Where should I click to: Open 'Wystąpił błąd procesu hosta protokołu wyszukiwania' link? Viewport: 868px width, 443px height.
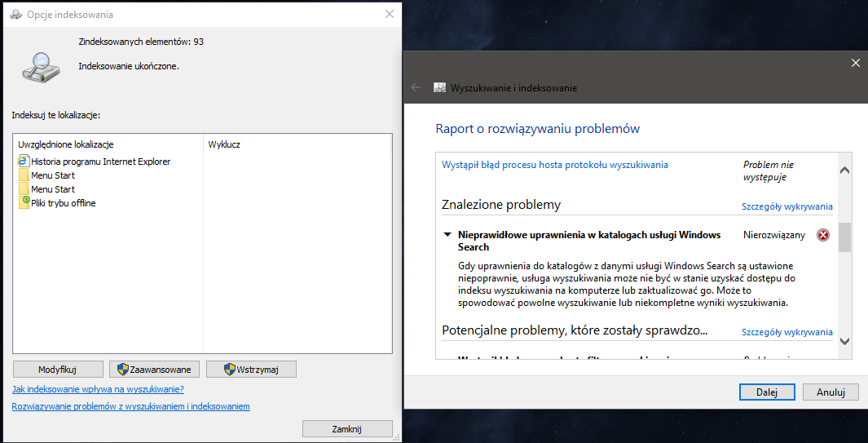[x=555, y=165]
